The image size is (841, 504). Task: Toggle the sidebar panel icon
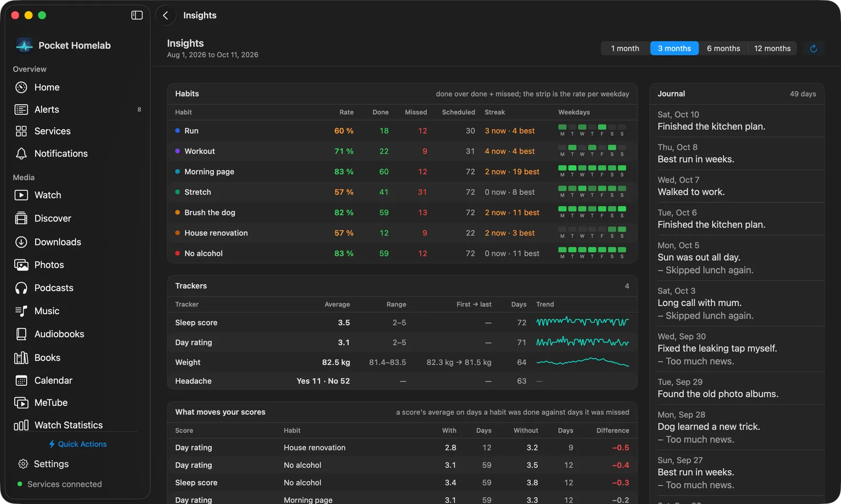[137, 15]
